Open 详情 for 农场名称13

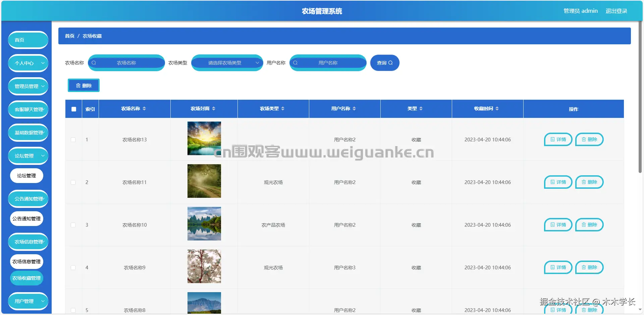pyautogui.click(x=558, y=139)
